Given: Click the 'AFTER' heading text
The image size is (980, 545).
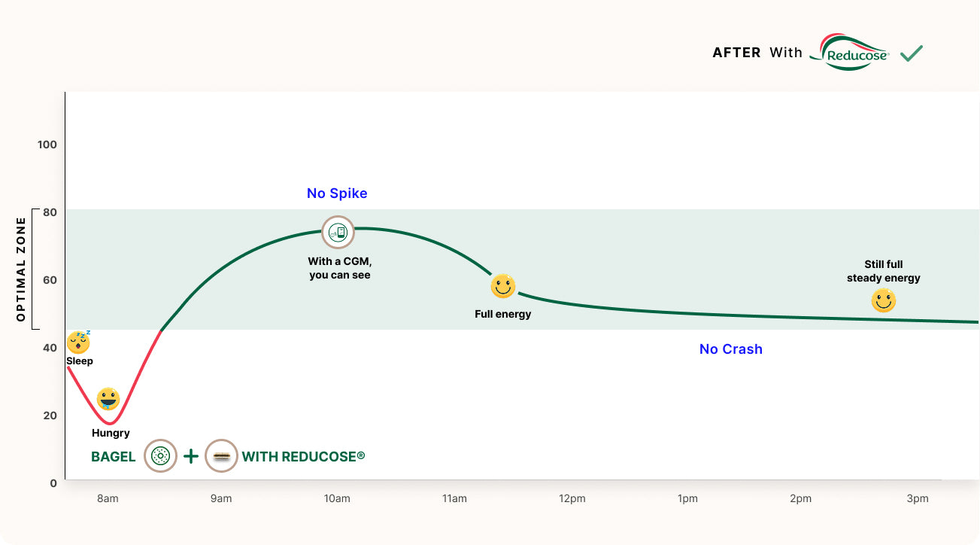Looking at the screenshot, I should click(737, 53).
